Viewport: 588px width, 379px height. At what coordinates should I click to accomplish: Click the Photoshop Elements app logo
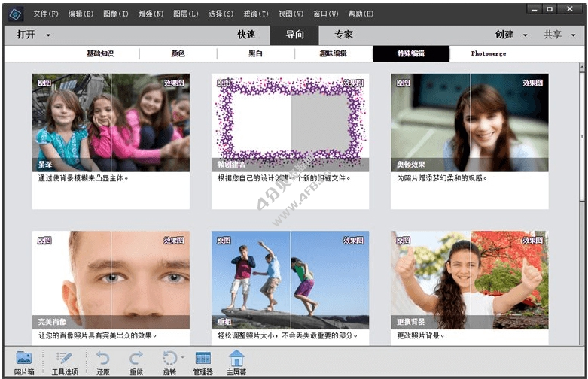[x=17, y=13]
